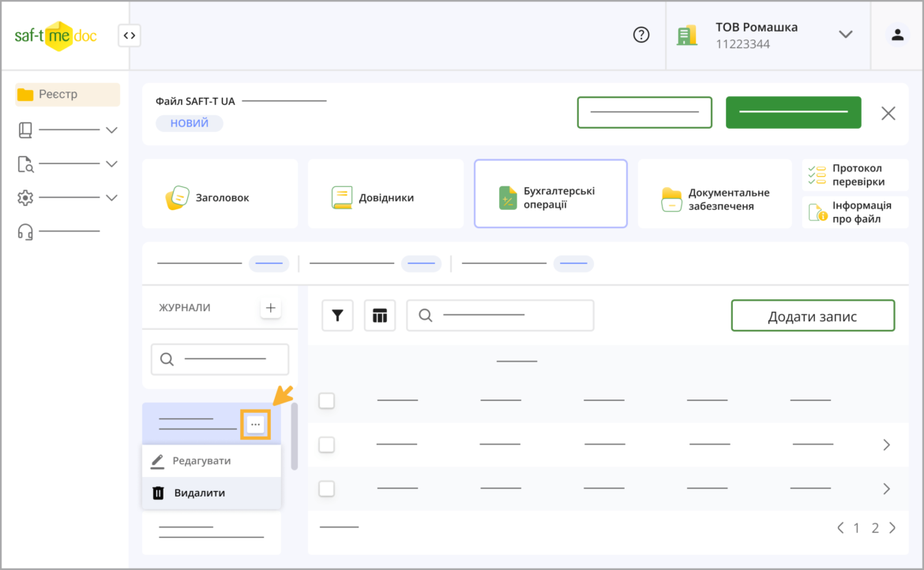The image size is (924, 570).
Task: Click the Заголовок yellow document icon
Action: click(x=177, y=197)
